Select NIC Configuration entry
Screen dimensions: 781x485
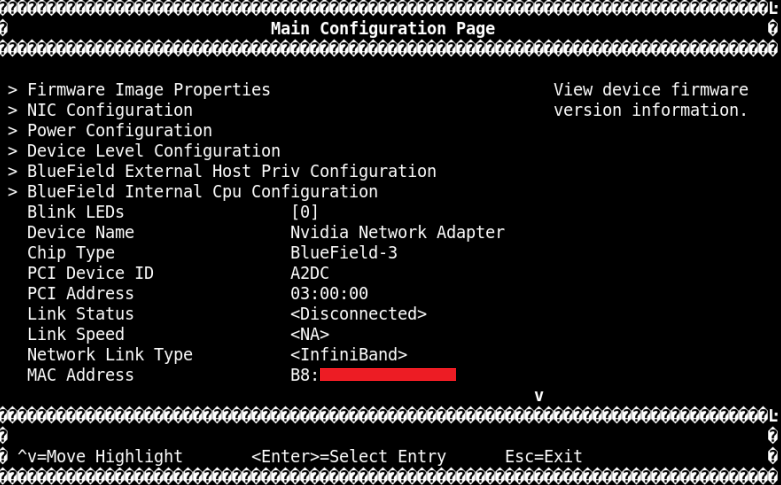[x=109, y=110]
